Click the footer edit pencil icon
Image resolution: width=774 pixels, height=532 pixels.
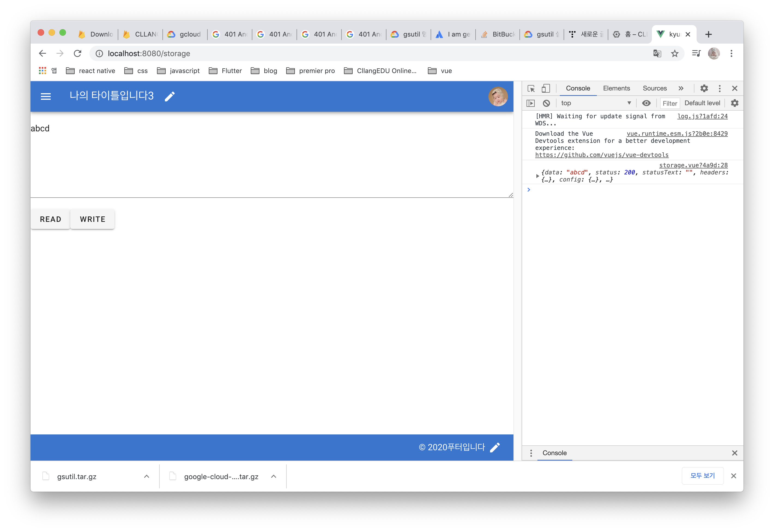[495, 447]
